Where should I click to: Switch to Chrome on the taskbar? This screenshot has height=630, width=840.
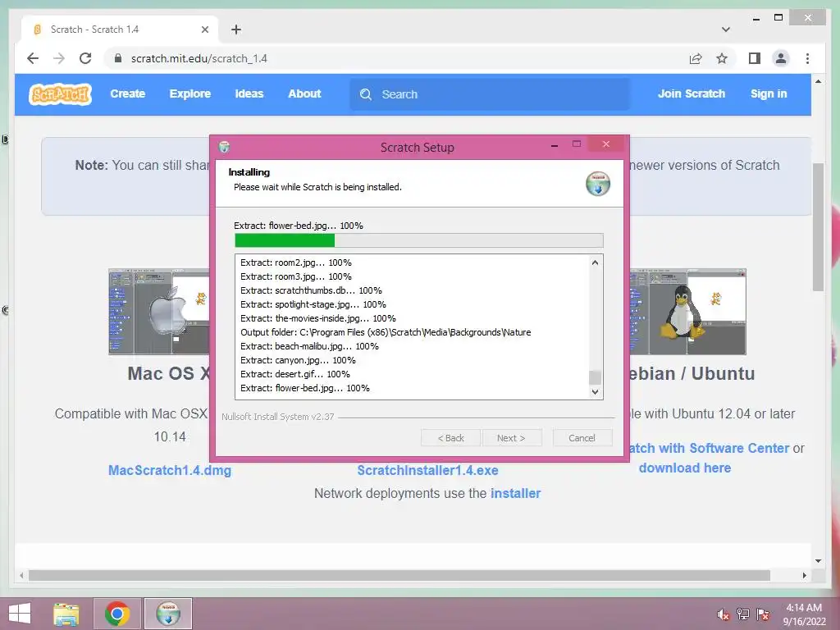[117, 614]
